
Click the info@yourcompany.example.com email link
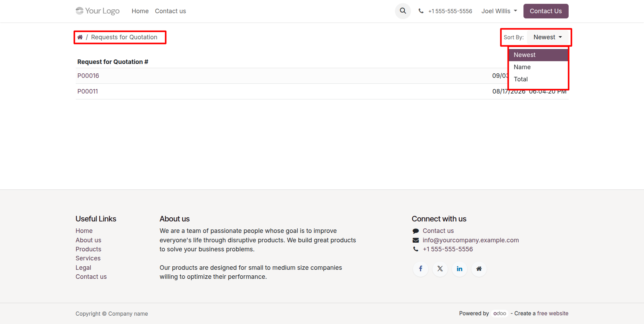click(471, 240)
